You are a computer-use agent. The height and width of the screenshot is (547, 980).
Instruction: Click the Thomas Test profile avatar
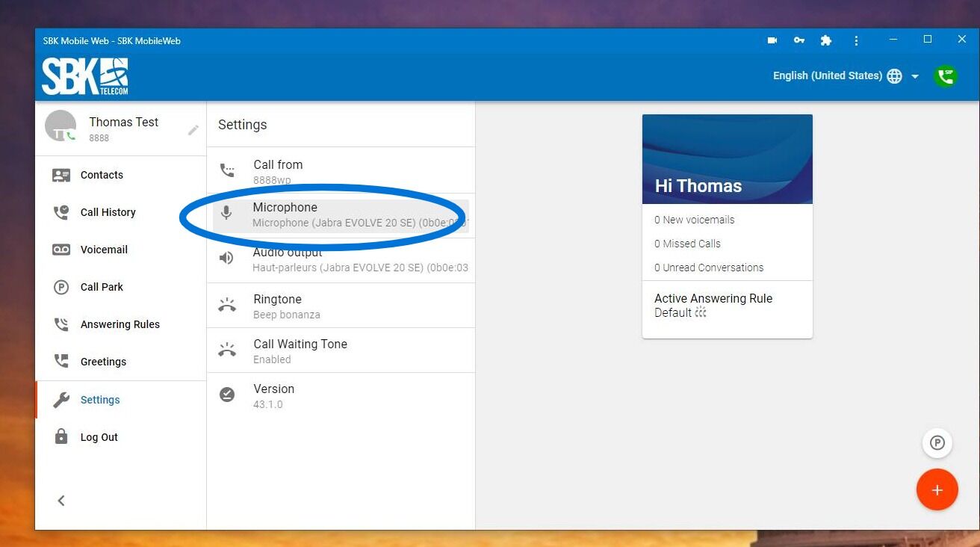(x=61, y=126)
